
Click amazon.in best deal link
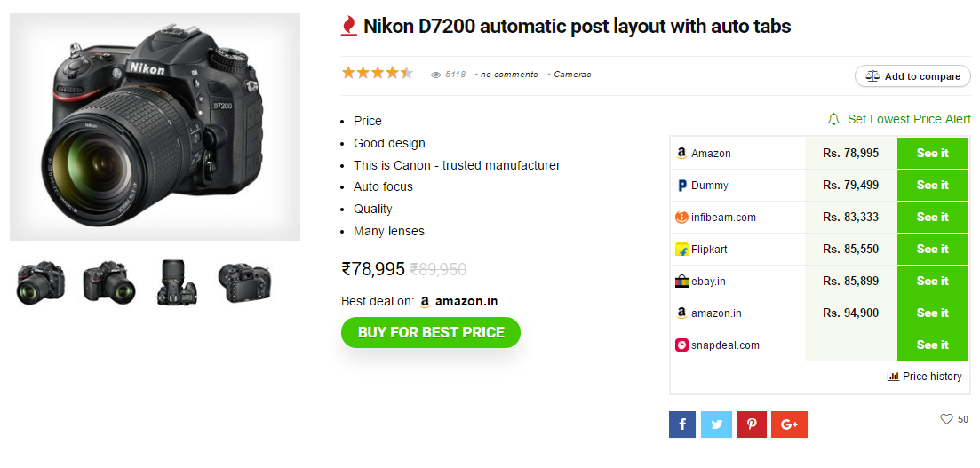click(x=466, y=301)
